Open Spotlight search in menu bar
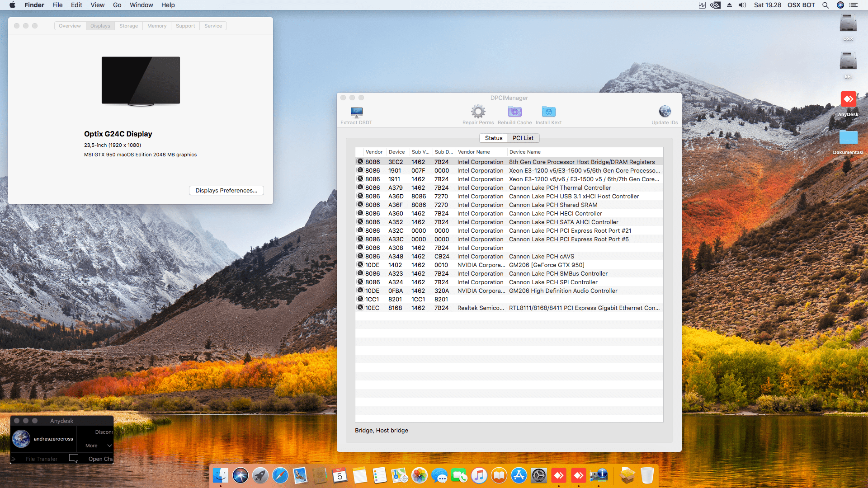Screen dimensions: 868x488 pos(825,5)
